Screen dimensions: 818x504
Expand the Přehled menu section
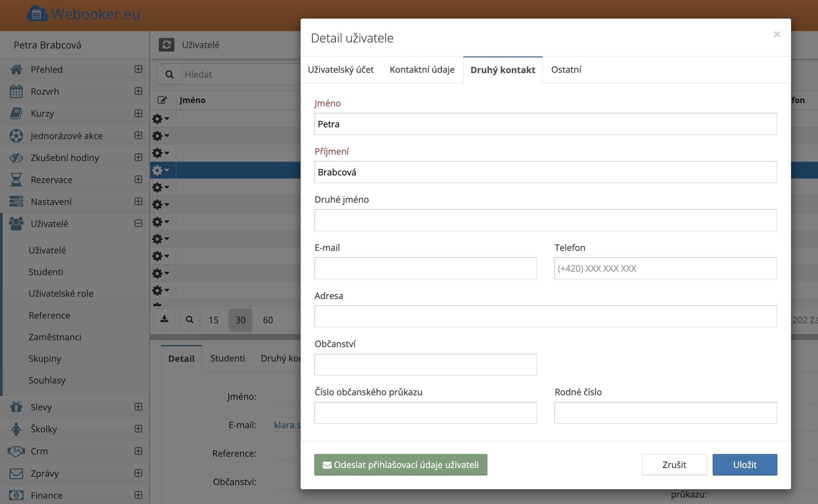click(x=138, y=69)
